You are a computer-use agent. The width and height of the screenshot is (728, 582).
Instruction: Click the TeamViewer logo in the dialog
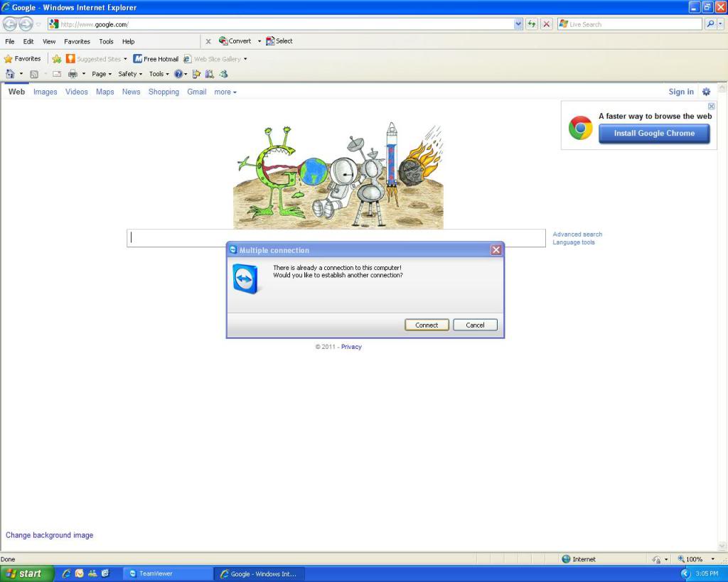[245, 279]
